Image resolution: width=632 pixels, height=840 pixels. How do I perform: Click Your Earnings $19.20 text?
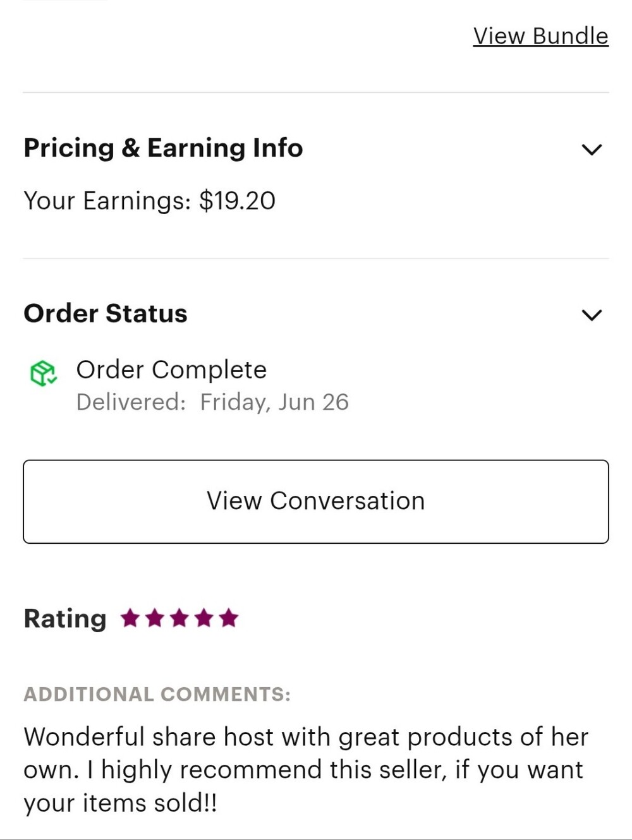tap(150, 201)
